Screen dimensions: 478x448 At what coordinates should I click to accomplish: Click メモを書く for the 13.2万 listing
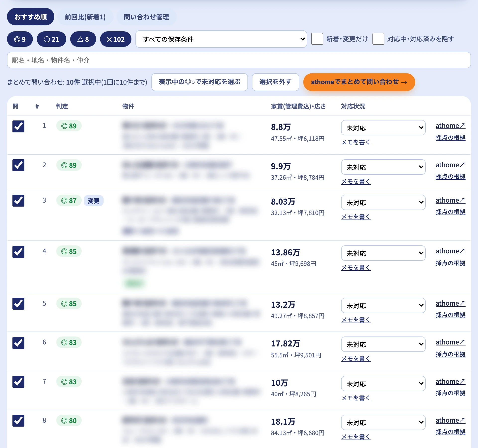tap(356, 320)
